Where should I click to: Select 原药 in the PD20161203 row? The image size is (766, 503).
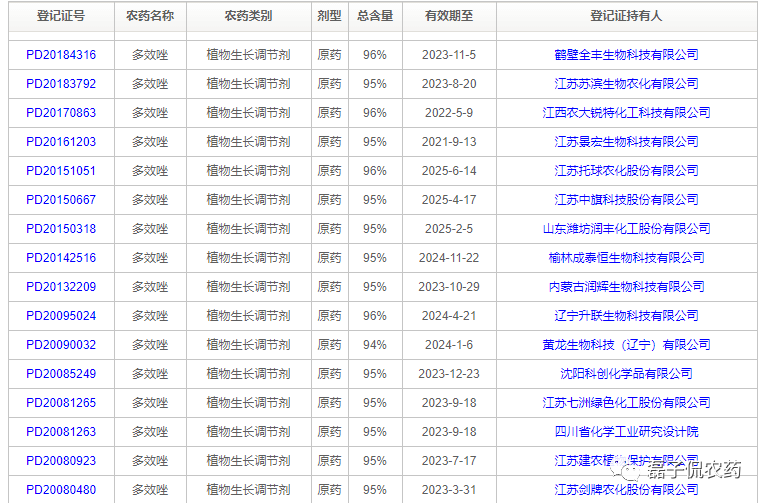pos(329,142)
